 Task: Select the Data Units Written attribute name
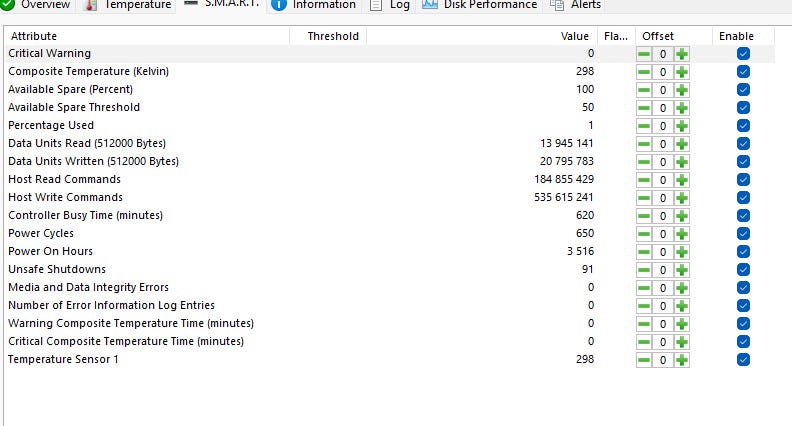pyautogui.click(x=93, y=162)
